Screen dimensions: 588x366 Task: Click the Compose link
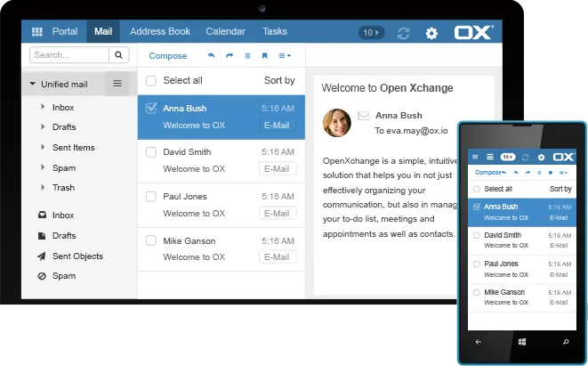pyautogui.click(x=168, y=56)
